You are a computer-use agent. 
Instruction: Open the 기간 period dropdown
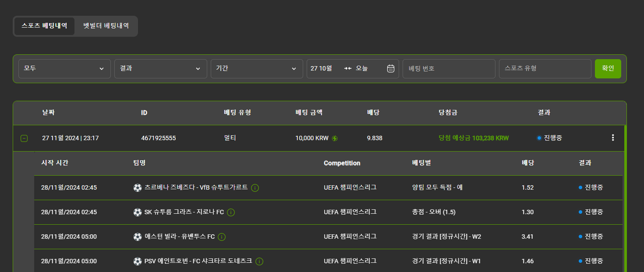pos(257,69)
